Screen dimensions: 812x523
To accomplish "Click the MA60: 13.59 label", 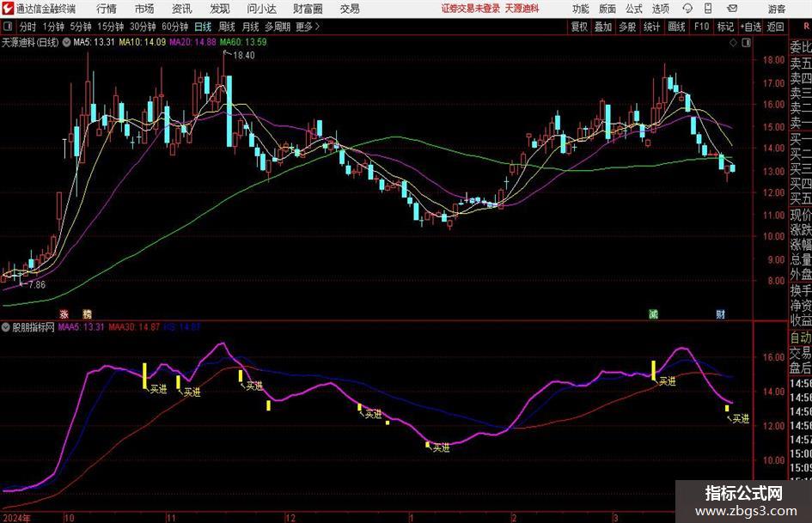I will 243,42.
